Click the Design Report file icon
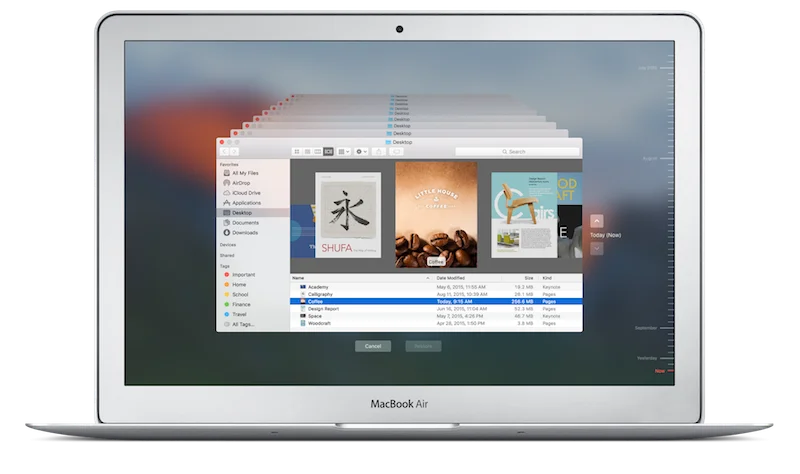 tap(303, 309)
